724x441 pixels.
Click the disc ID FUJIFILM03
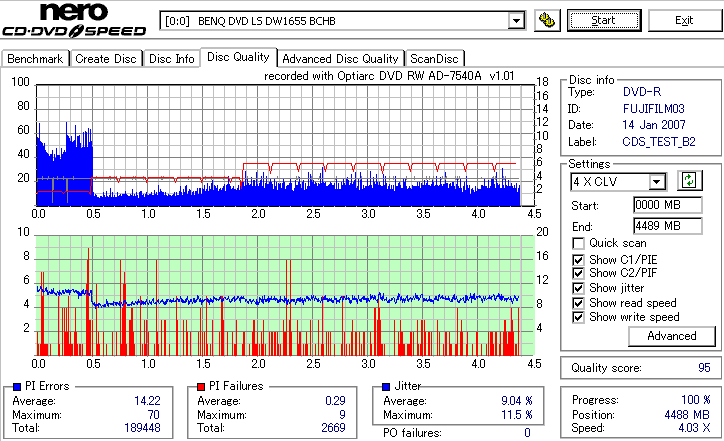click(653, 109)
